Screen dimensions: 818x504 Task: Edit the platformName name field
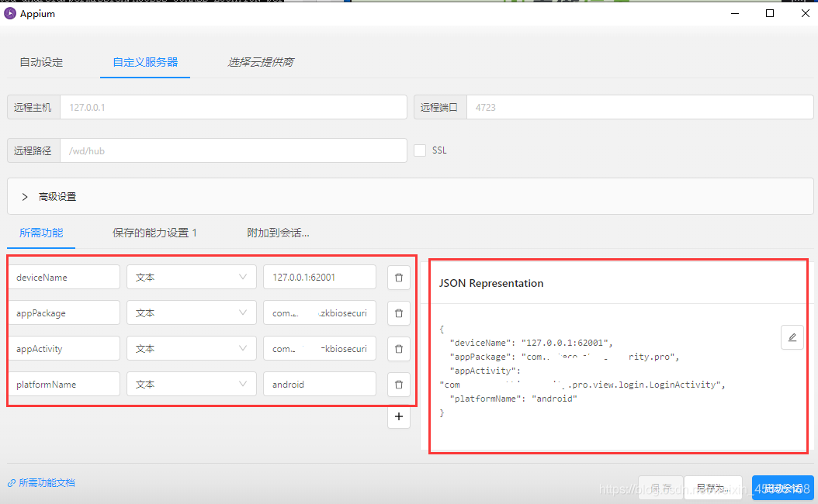coord(64,384)
